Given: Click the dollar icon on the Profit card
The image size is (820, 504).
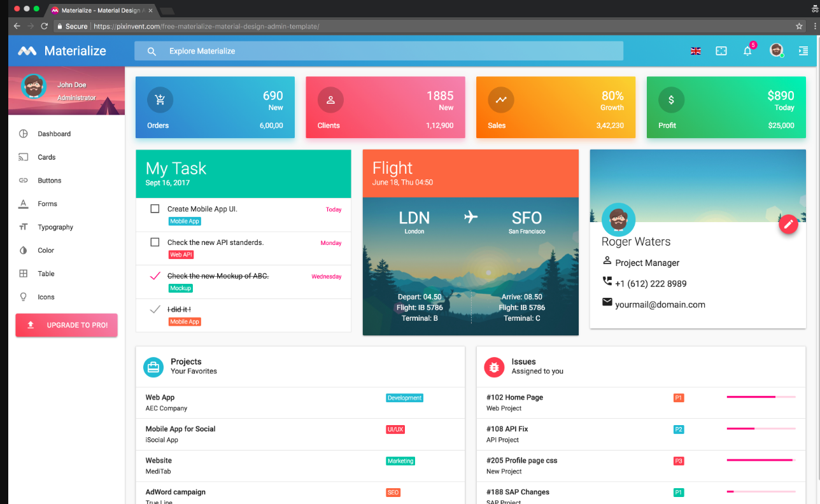Looking at the screenshot, I should [671, 100].
